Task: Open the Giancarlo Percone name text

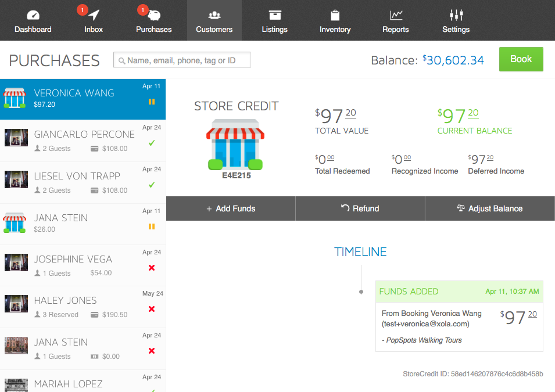Action: [x=84, y=134]
